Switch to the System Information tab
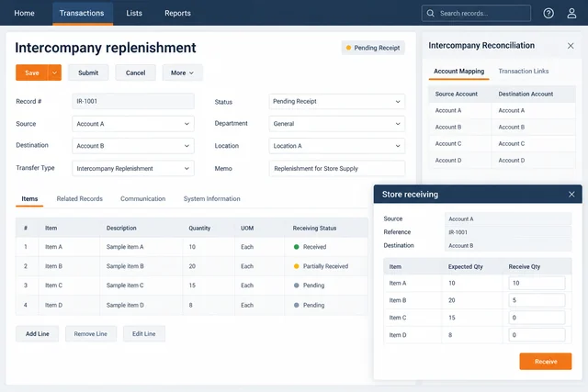The image size is (588, 392). point(212,198)
